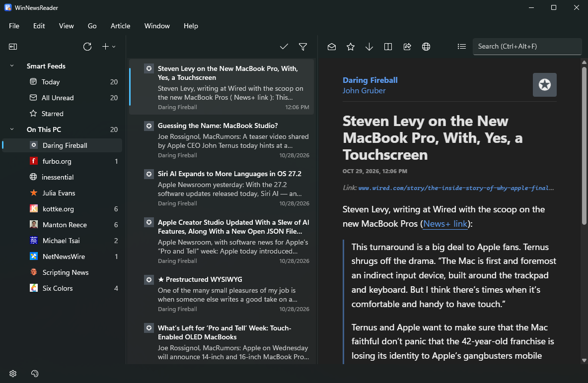Star the current article in toolbar
588x383 pixels.
[x=350, y=47]
